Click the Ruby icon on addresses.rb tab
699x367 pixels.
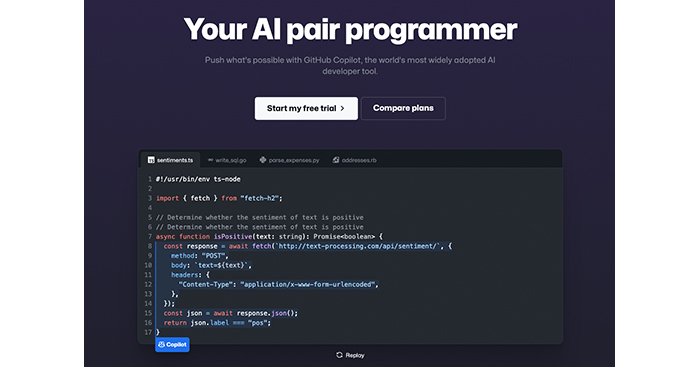click(x=336, y=160)
